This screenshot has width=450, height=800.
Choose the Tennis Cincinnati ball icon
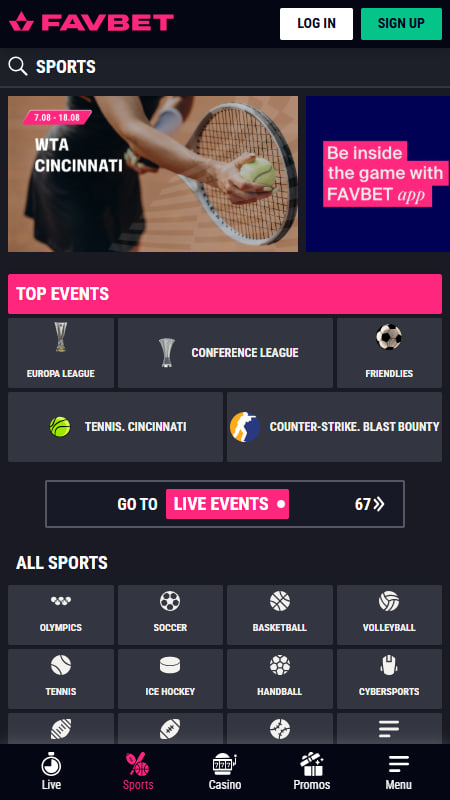pyautogui.click(x=60, y=427)
